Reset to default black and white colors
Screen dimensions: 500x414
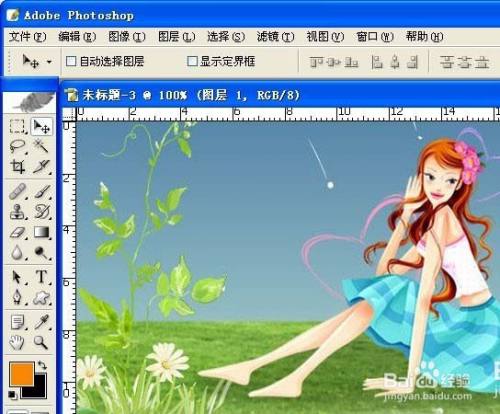tap(12, 395)
